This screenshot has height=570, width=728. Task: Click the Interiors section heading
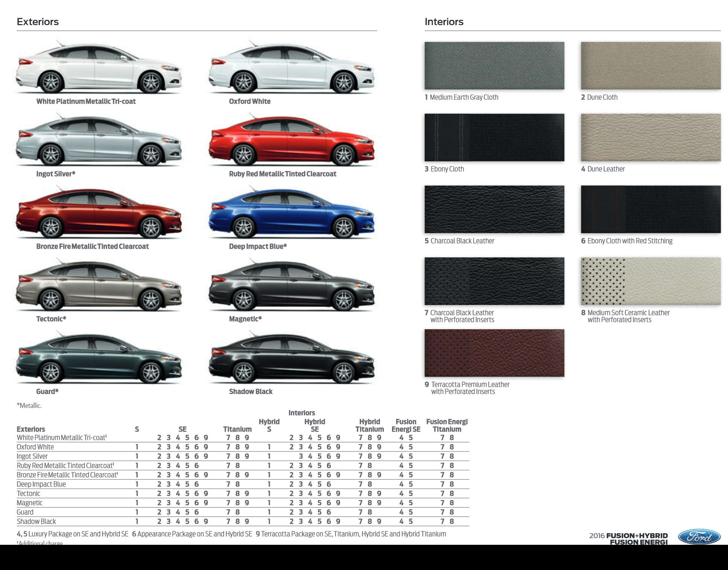pyautogui.click(x=444, y=22)
